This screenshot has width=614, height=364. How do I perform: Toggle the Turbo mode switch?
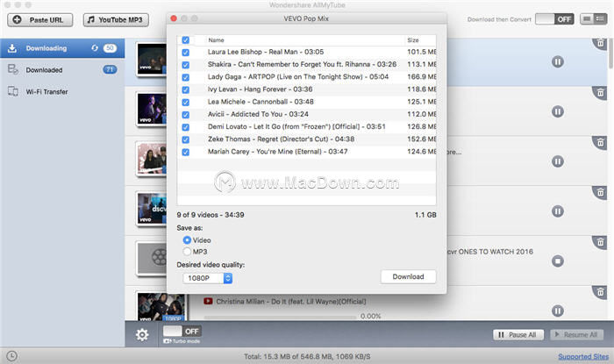tap(182, 332)
